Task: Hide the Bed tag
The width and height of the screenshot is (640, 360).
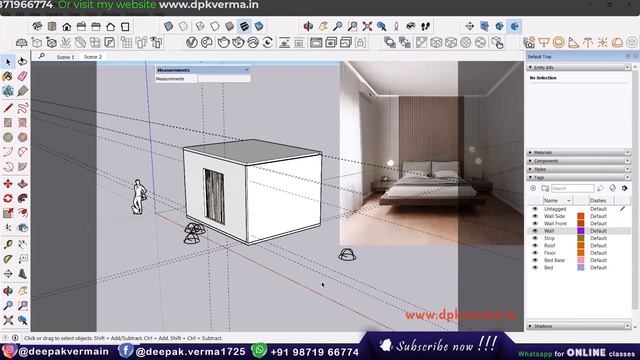Action: click(535, 267)
